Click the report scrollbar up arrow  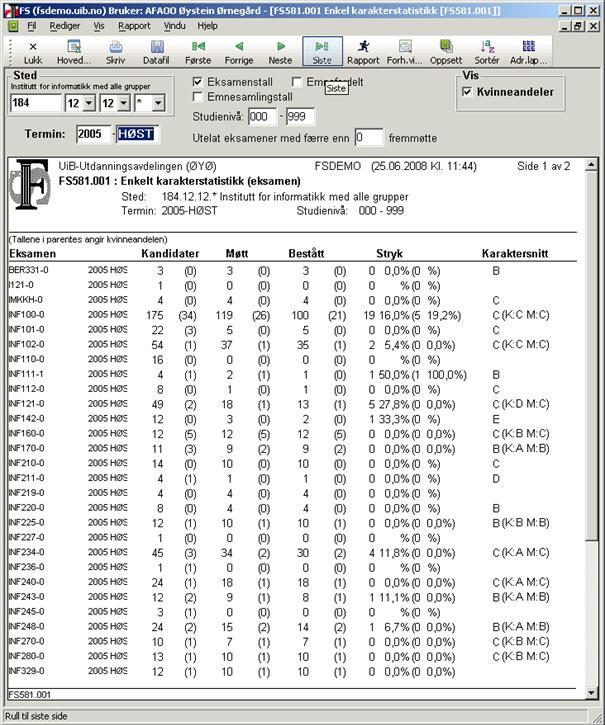tap(591, 165)
